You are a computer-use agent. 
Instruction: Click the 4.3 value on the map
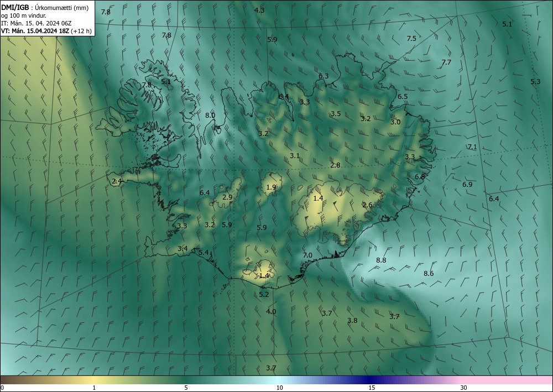(259, 10)
